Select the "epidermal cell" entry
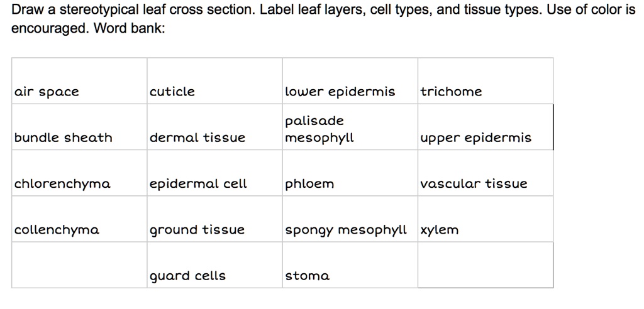The width and height of the screenshot is (644, 309). (198, 184)
